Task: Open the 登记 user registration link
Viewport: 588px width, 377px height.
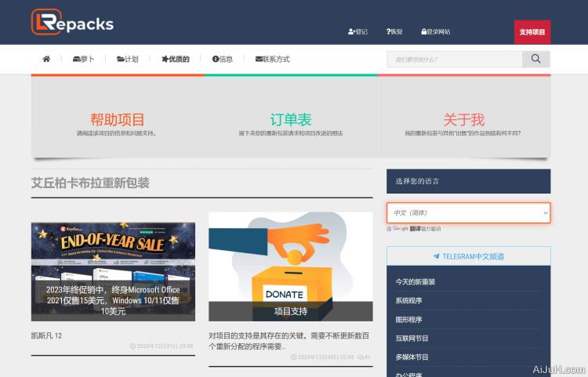Action: point(358,32)
